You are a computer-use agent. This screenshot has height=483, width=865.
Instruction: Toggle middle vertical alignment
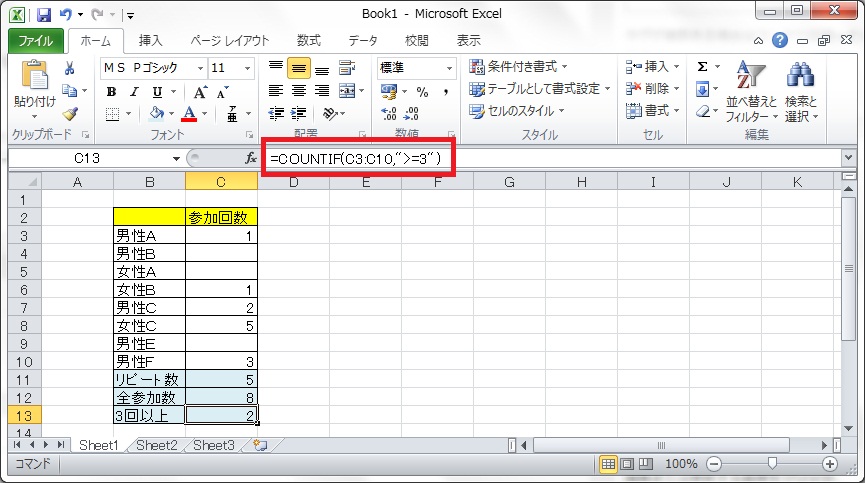click(298, 68)
